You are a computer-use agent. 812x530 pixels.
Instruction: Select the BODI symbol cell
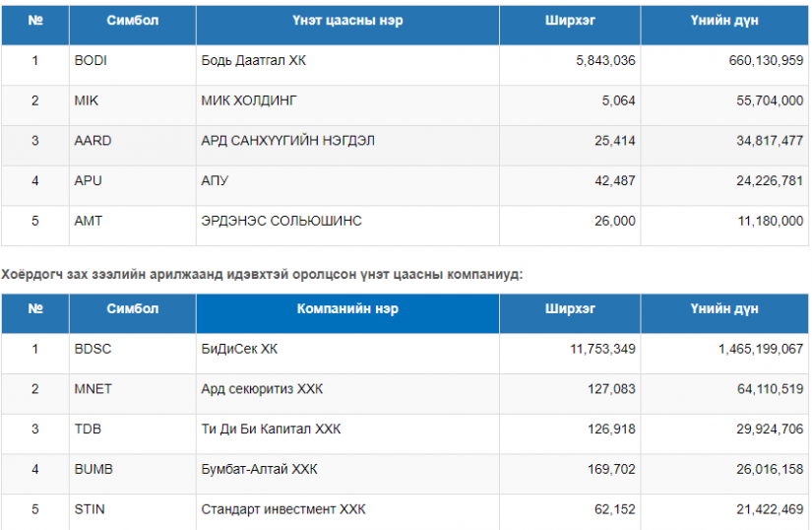(x=91, y=60)
